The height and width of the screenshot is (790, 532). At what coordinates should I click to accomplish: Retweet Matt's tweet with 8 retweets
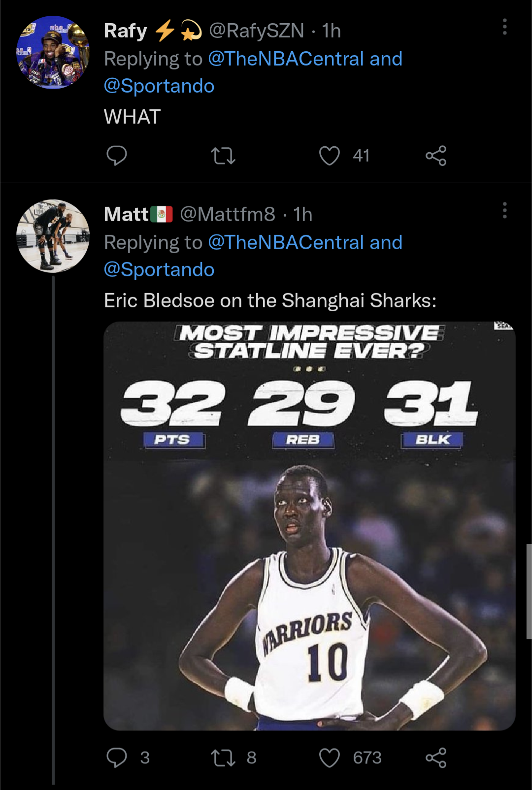click(223, 757)
